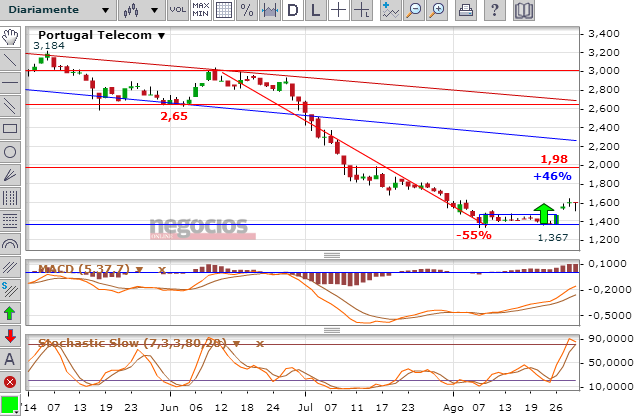This screenshot has height=420, width=642.
Task: Select the triple diagonal lines tool
Action: click(10, 267)
